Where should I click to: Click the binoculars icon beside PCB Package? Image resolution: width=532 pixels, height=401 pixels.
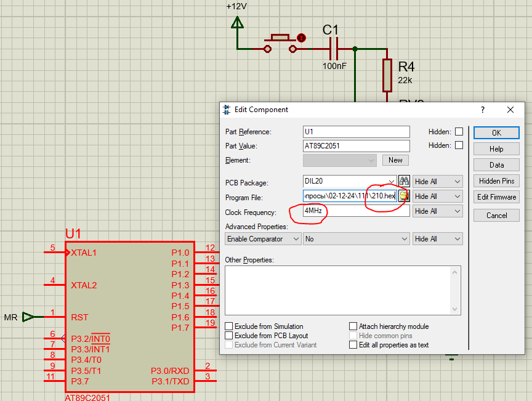pos(404,181)
